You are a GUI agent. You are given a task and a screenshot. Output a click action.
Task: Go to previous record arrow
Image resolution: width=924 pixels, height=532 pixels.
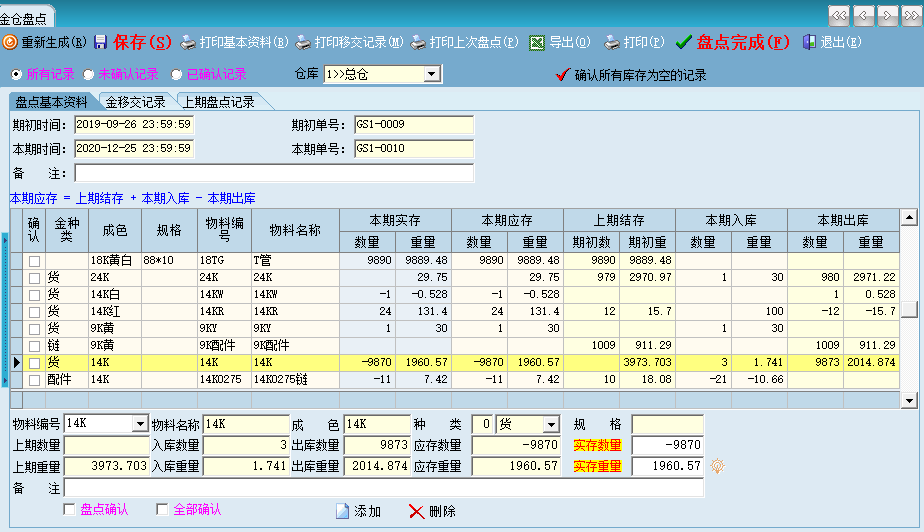tap(863, 16)
